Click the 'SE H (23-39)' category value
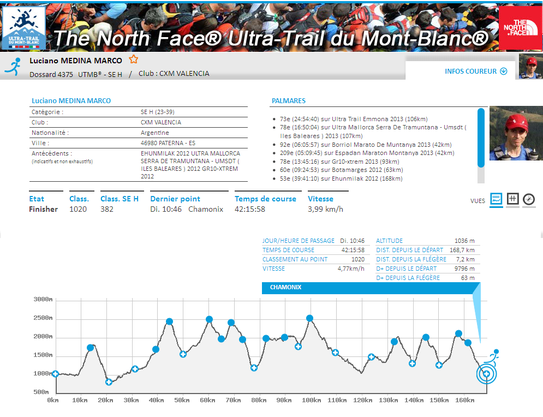The image size is (543, 417). (x=158, y=112)
